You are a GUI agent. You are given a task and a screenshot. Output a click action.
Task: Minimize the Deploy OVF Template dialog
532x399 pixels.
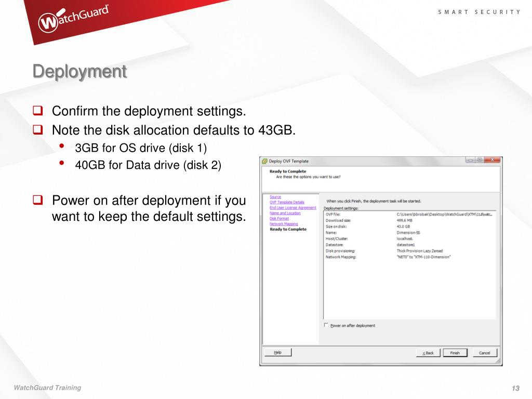click(471, 160)
